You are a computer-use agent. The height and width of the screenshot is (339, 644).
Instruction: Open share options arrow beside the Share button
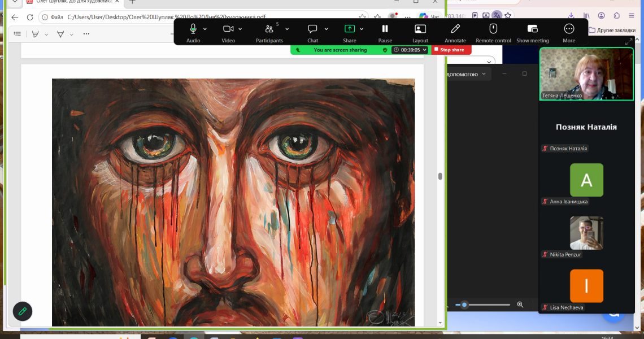(x=362, y=29)
